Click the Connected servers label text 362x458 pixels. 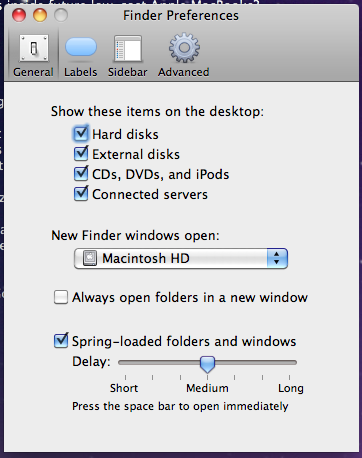pyautogui.click(x=150, y=194)
